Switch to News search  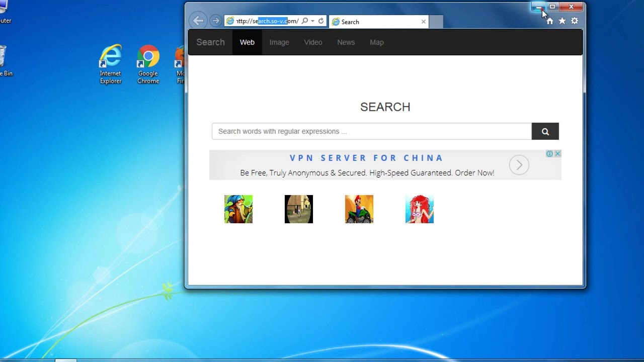346,42
